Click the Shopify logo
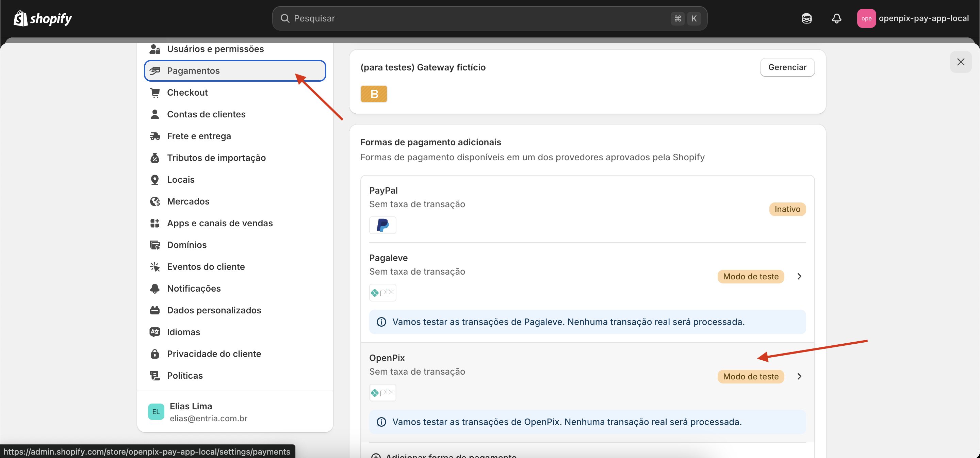 42,18
